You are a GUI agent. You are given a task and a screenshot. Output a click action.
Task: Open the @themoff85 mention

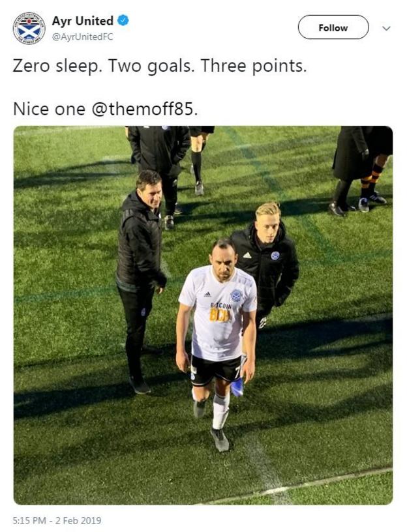(x=145, y=109)
